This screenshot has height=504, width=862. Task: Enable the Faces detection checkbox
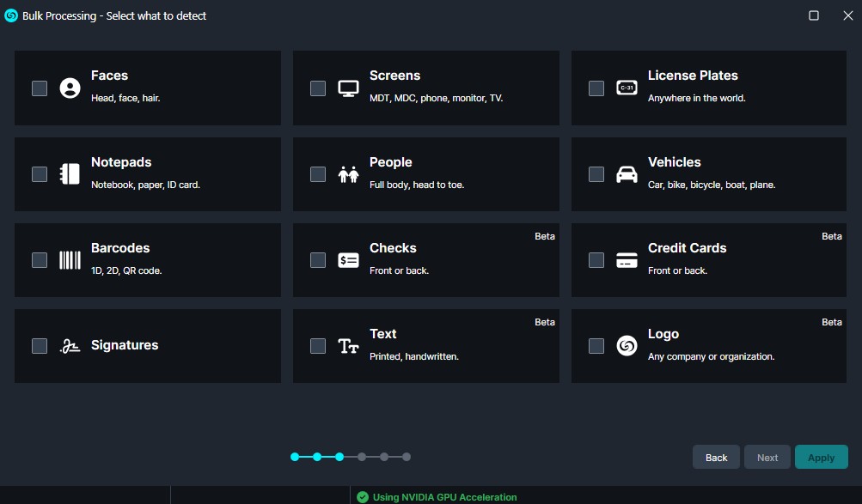(x=40, y=88)
